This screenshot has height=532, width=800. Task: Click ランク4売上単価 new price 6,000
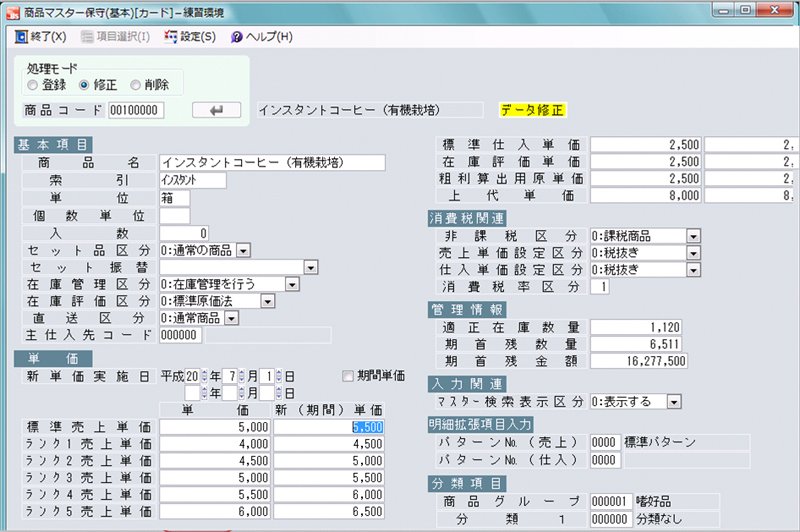click(329, 494)
